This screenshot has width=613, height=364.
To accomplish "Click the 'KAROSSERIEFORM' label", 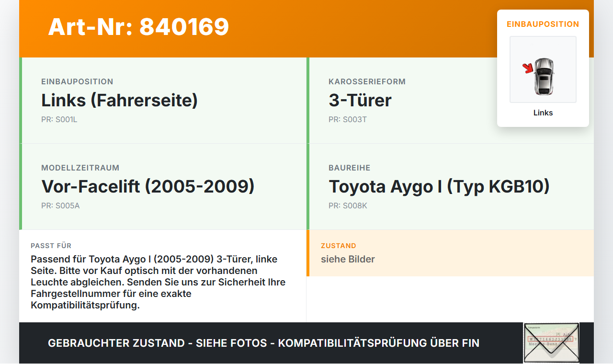I will tap(367, 82).
